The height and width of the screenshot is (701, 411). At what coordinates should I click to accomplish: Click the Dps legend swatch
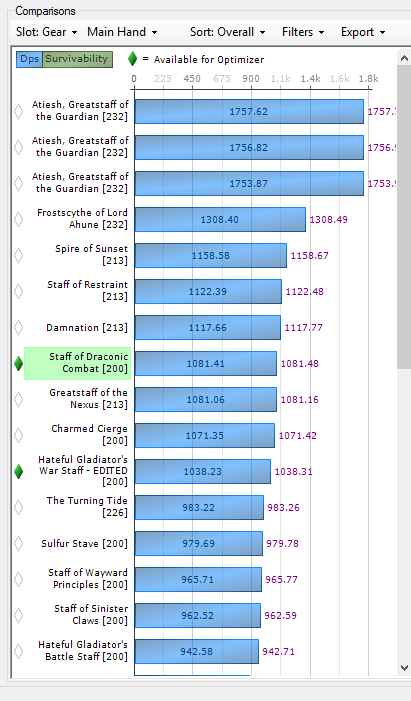point(30,59)
